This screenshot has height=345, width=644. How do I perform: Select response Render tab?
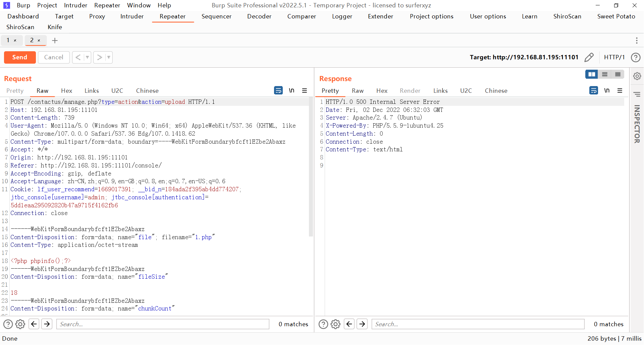[x=410, y=91]
